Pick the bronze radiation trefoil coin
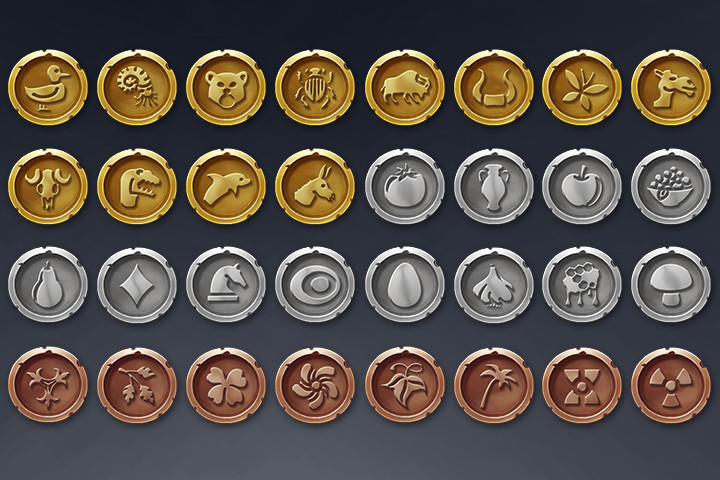The image size is (720, 480). (x=671, y=384)
